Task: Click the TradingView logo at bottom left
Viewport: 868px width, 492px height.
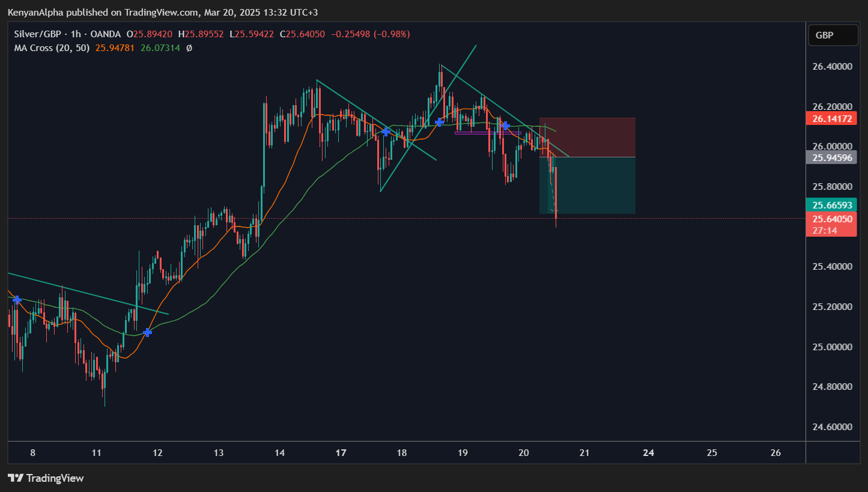Action: tap(46, 478)
